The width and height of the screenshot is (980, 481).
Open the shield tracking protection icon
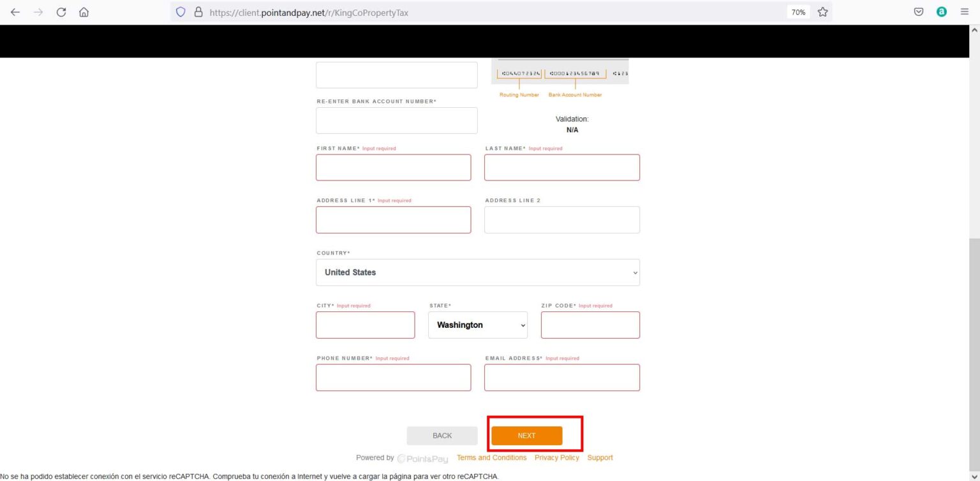click(x=181, y=12)
